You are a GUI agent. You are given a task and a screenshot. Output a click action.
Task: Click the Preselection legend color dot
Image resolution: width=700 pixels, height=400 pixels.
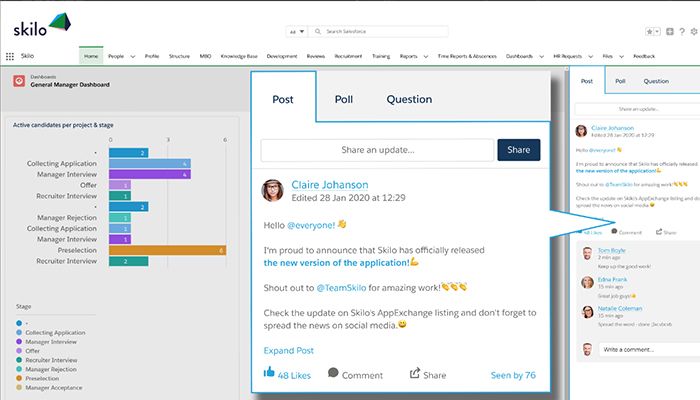tap(19, 378)
